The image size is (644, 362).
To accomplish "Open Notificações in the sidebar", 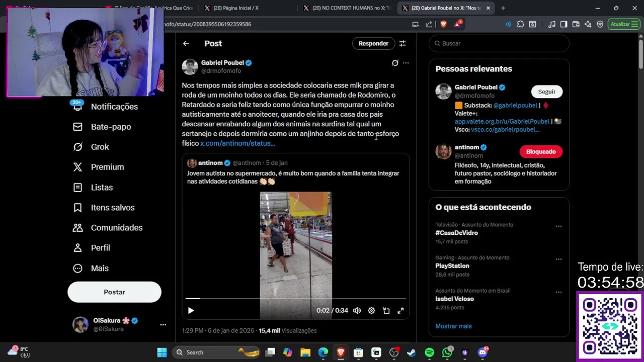I will pyautogui.click(x=106, y=107).
